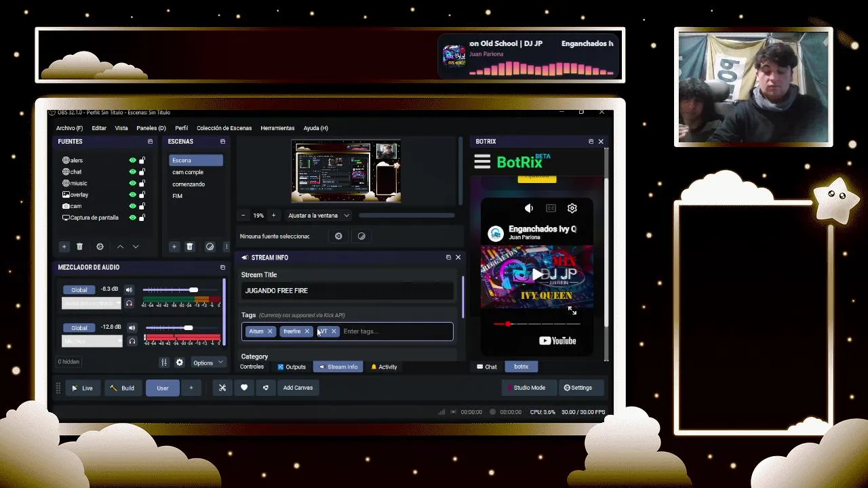Screen dimensions: 868x488
Task: Play the Enganchados Ivy Queen video
Action: 537,274
